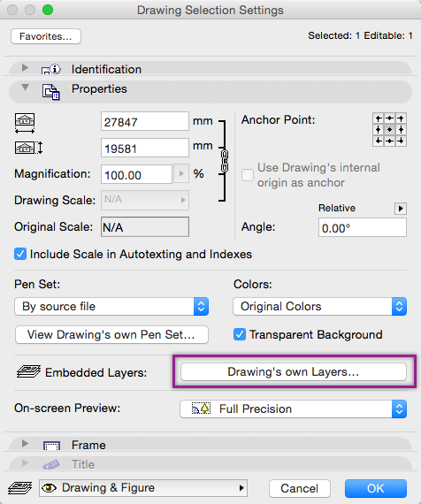This screenshot has height=504, width=421.
Task: Click the Angle input field
Action: tap(363, 227)
